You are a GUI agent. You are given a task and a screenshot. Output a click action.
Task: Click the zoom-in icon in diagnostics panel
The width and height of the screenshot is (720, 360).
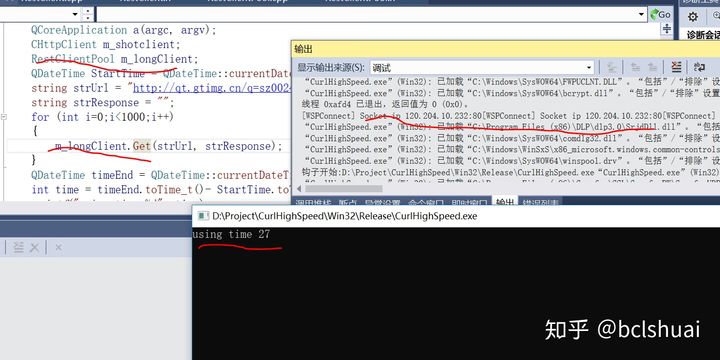(x=716, y=16)
